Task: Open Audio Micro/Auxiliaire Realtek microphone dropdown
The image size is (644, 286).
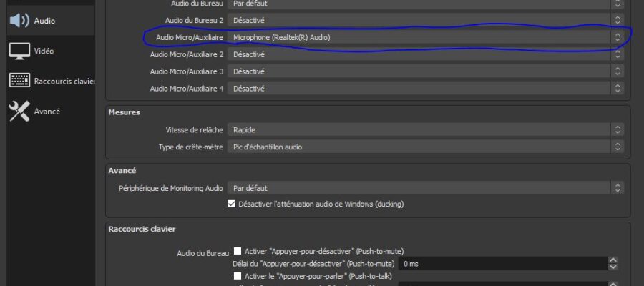Action: (x=426, y=37)
